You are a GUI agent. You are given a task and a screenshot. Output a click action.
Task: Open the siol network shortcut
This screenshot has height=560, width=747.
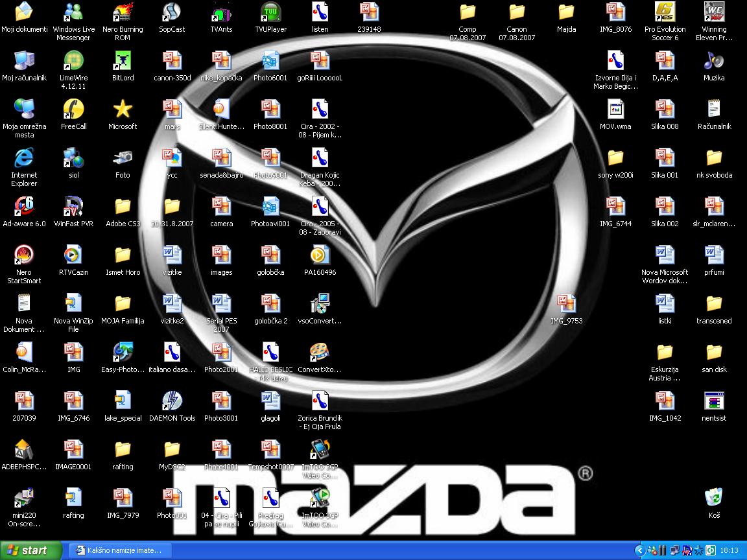tap(73, 158)
